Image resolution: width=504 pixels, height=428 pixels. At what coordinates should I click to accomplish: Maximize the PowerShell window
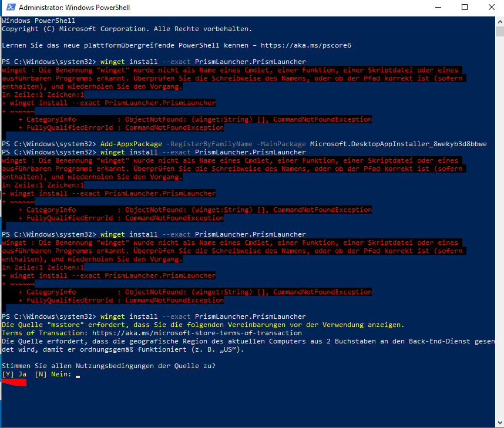(465, 8)
